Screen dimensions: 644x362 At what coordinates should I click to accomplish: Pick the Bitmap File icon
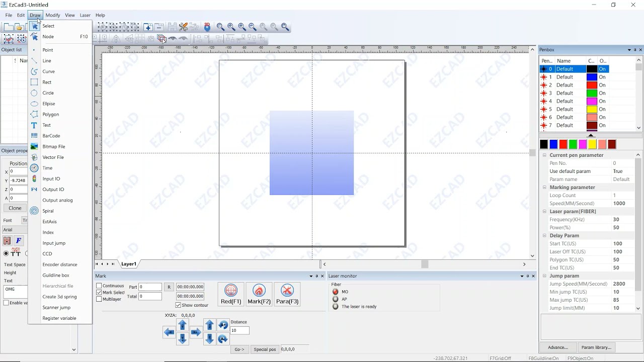coord(34,146)
